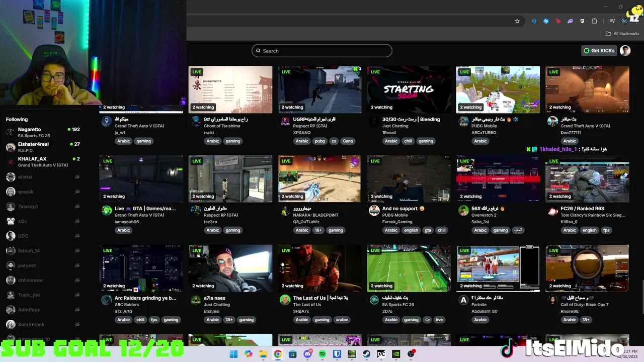This screenshot has width=644, height=362.
Task: Click the Don777111 channel avatar
Action: [552, 122]
